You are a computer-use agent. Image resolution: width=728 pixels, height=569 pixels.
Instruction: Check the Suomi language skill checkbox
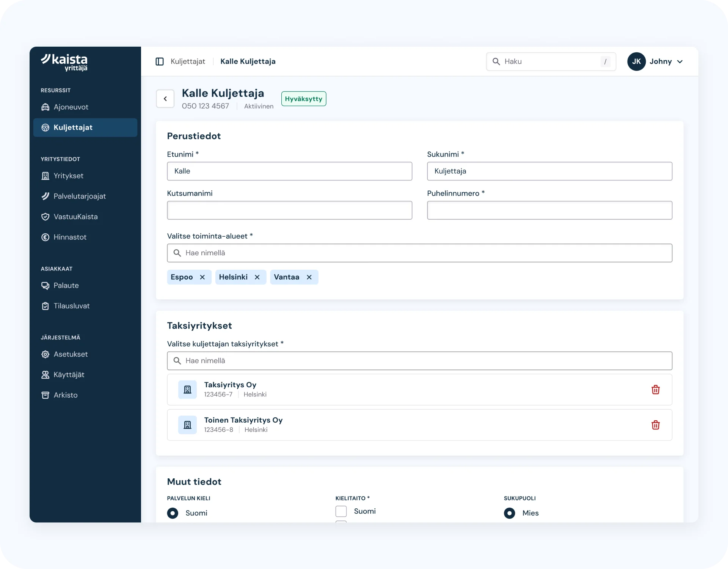pos(341,511)
